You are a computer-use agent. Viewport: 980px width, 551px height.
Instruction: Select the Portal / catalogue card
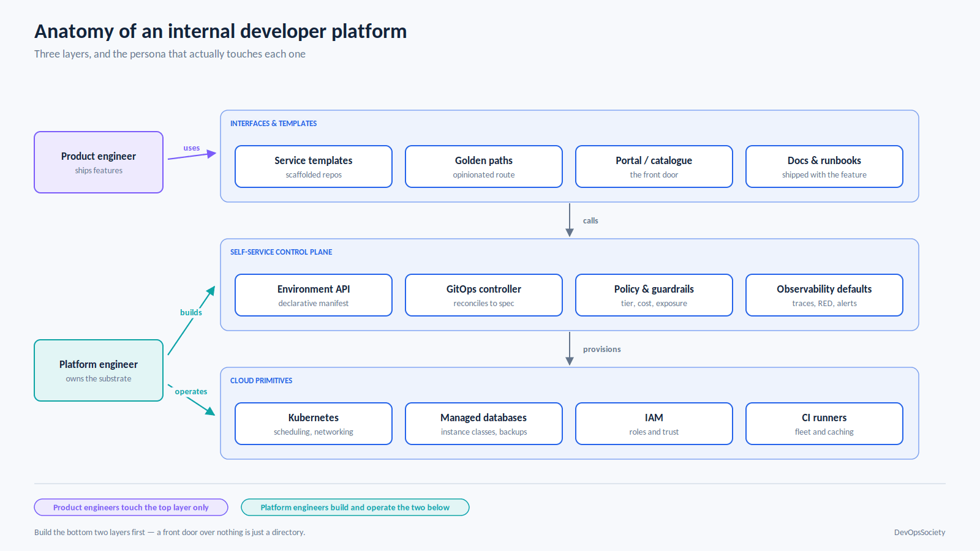pos(654,167)
